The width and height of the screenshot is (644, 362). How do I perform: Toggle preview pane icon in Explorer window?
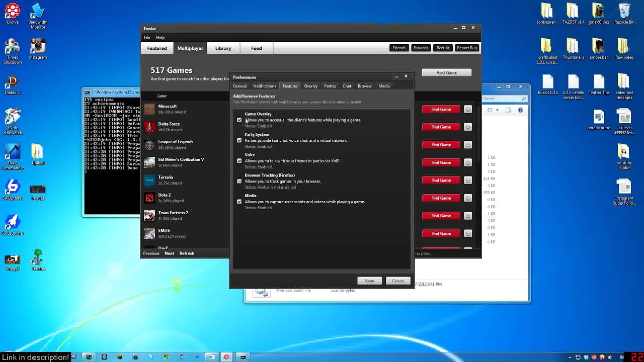tap(508, 110)
